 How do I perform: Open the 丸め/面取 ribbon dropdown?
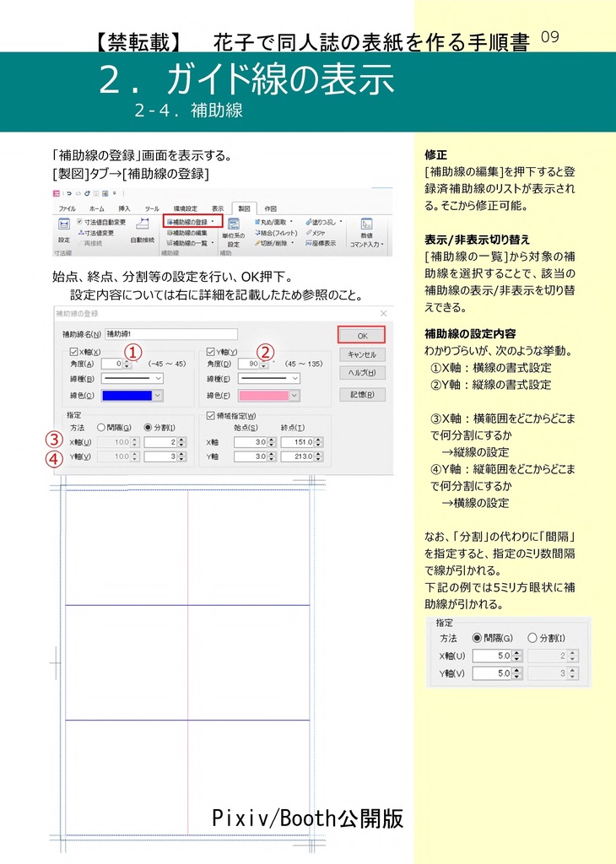pos(292,222)
